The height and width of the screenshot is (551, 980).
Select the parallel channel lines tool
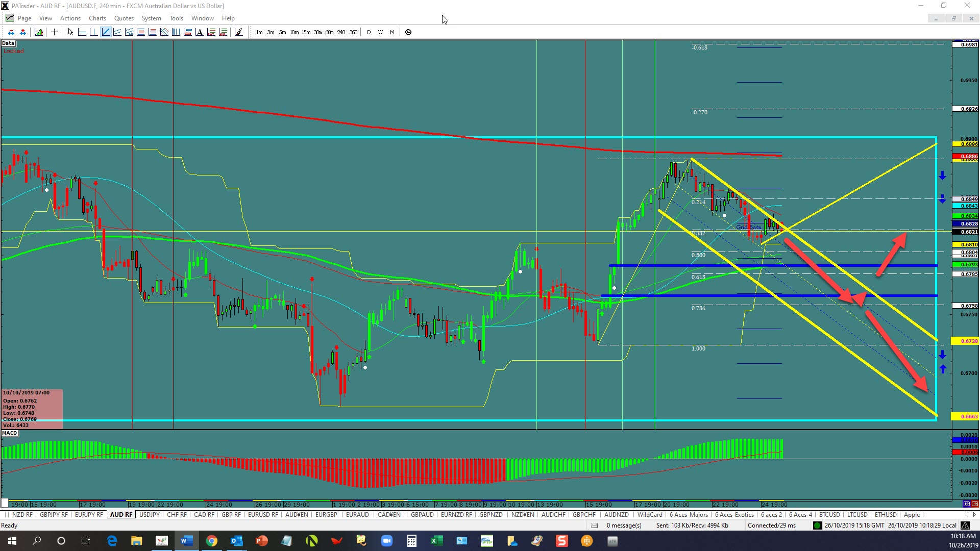point(117,32)
